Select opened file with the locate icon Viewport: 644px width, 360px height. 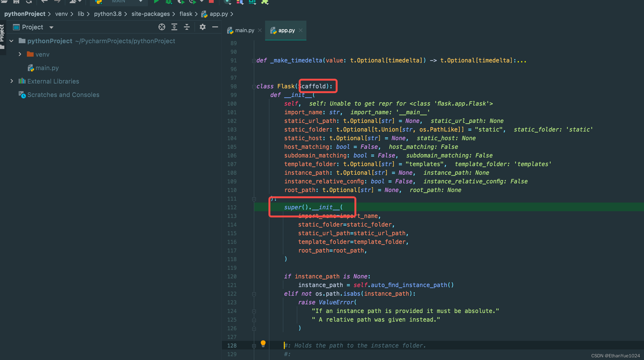[162, 27]
